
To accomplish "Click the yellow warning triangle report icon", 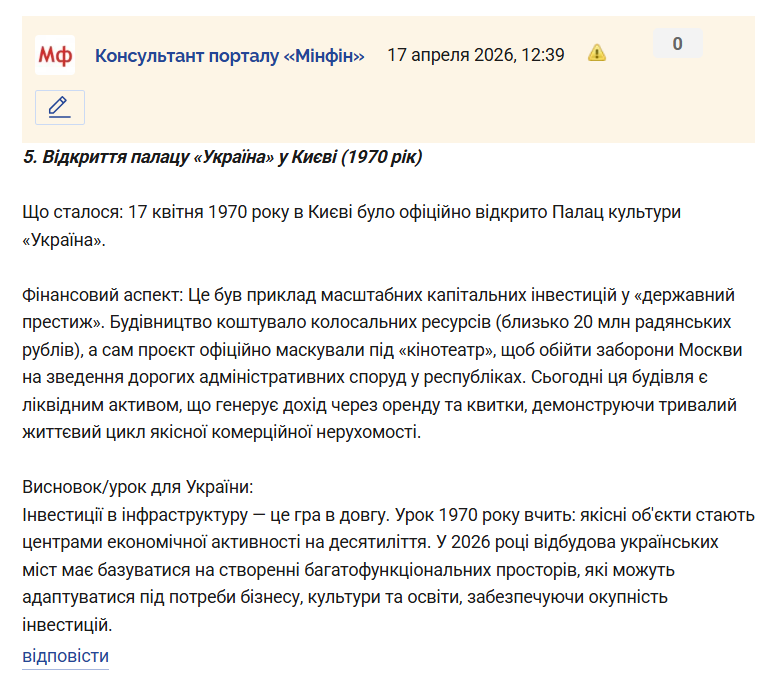I will pyautogui.click(x=597, y=54).
